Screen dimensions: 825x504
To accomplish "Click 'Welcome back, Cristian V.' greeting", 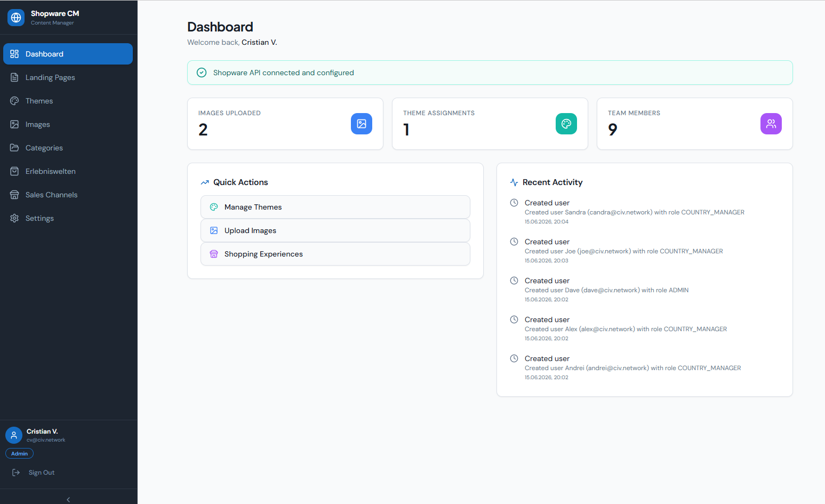I will tap(232, 42).
